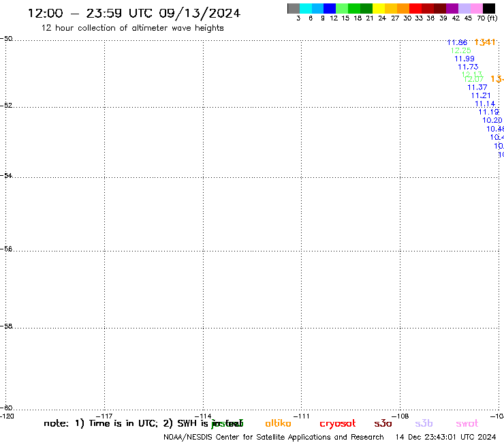
Task: Click the blue wave height value 11.99
Action: click(464, 59)
